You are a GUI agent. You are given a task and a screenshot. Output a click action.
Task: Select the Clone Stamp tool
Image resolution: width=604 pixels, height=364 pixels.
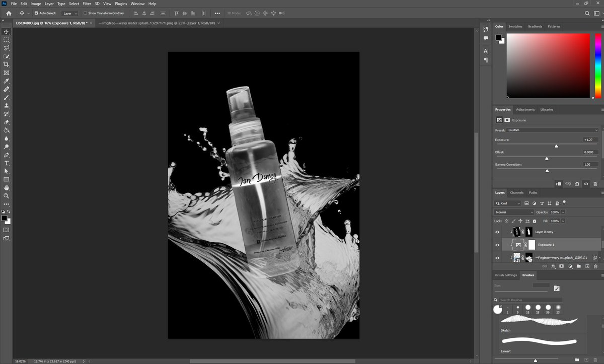[7, 106]
